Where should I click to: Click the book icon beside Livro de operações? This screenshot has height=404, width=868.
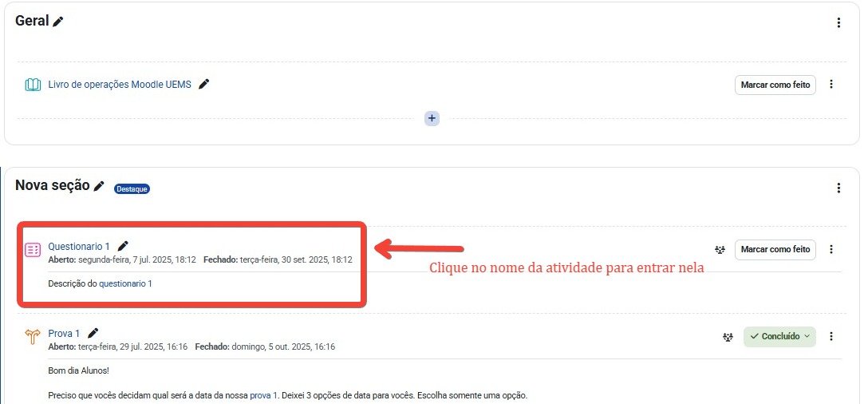coord(34,85)
